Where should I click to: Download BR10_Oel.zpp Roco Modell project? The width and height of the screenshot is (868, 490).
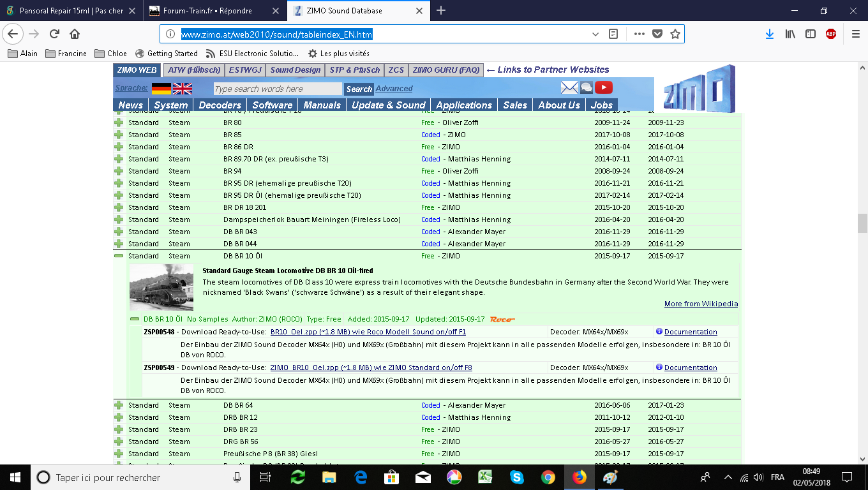368,332
